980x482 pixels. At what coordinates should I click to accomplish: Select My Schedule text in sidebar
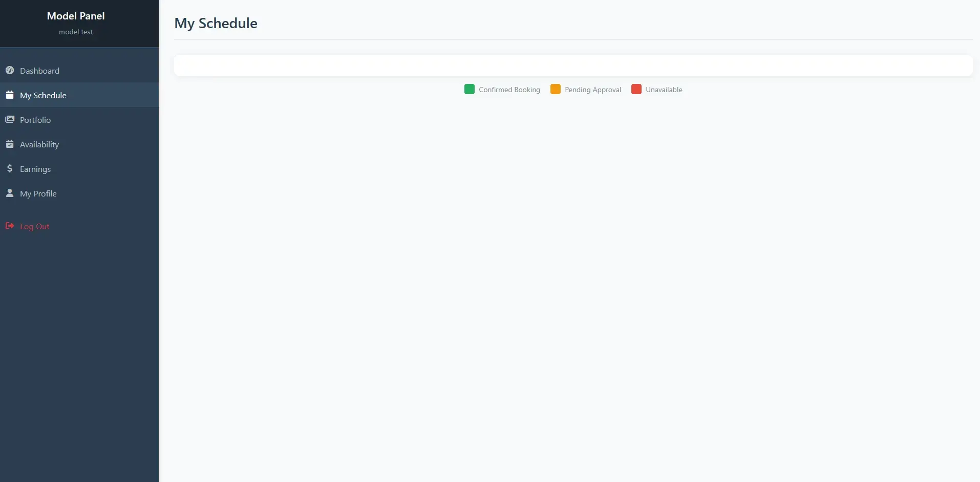tap(43, 95)
